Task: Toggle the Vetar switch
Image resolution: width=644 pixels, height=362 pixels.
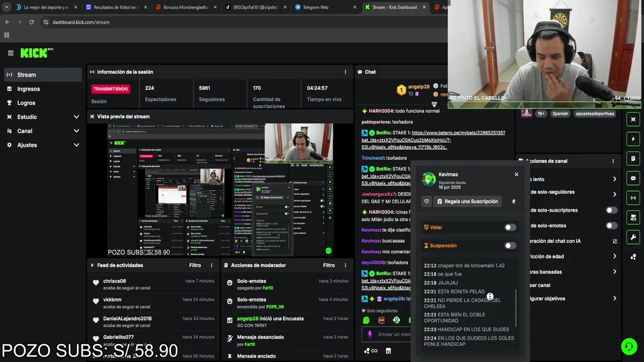Action: click(510, 227)
